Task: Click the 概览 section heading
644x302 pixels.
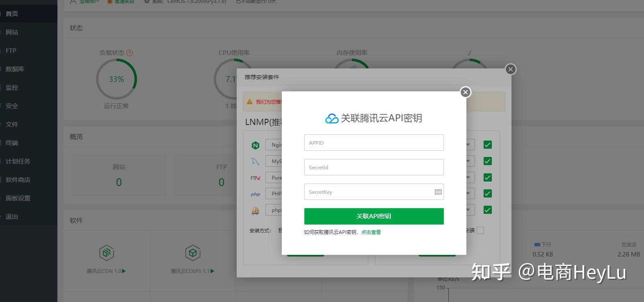Action: point(76,136)
